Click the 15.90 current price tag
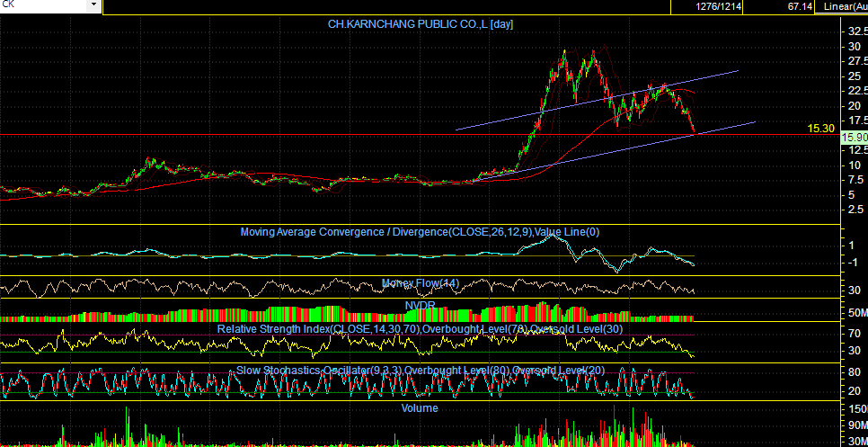 (854, 137)
